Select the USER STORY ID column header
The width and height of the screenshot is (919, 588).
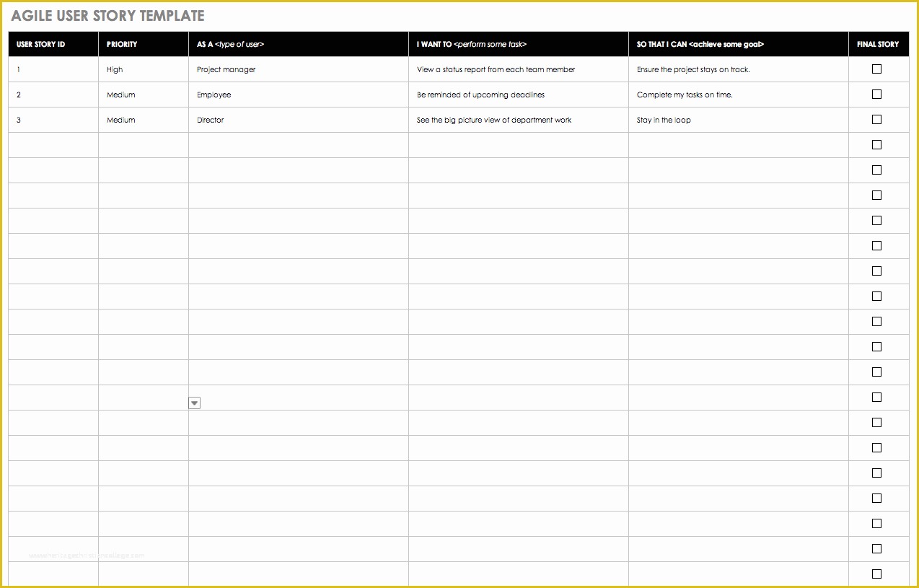(x=53, y=44)
